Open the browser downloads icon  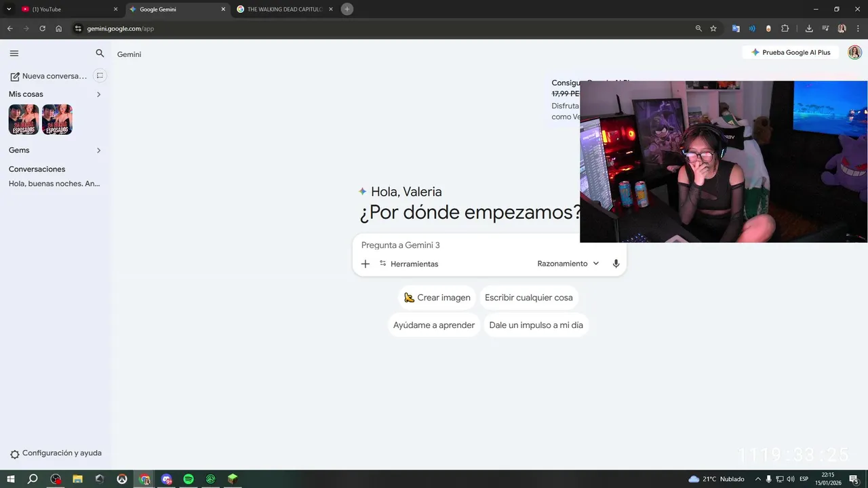[809, 28]
